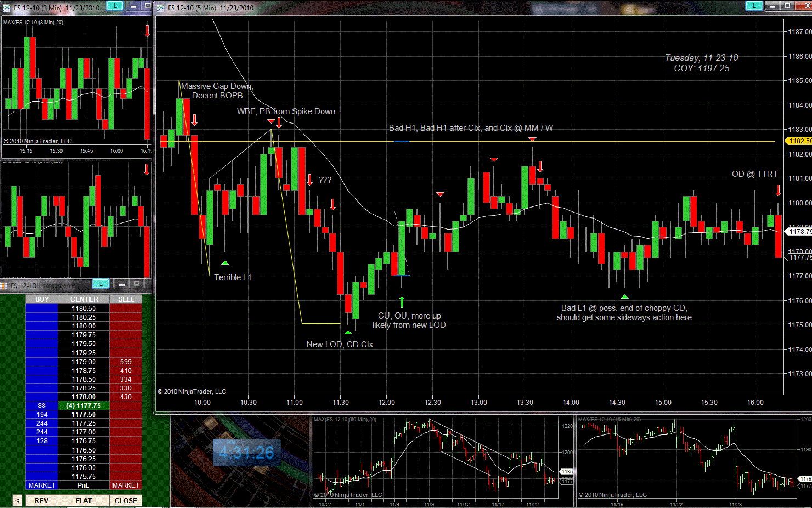Click the CENTER column header in the ladder
This screenshot has height=508, width=812.
[x=84, y=299]
